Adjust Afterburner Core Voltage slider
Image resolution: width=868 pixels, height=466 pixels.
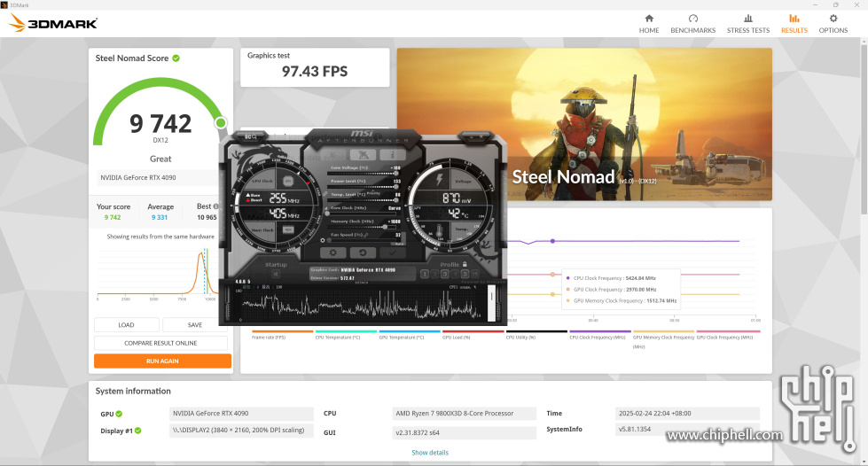tap(363, 174)
